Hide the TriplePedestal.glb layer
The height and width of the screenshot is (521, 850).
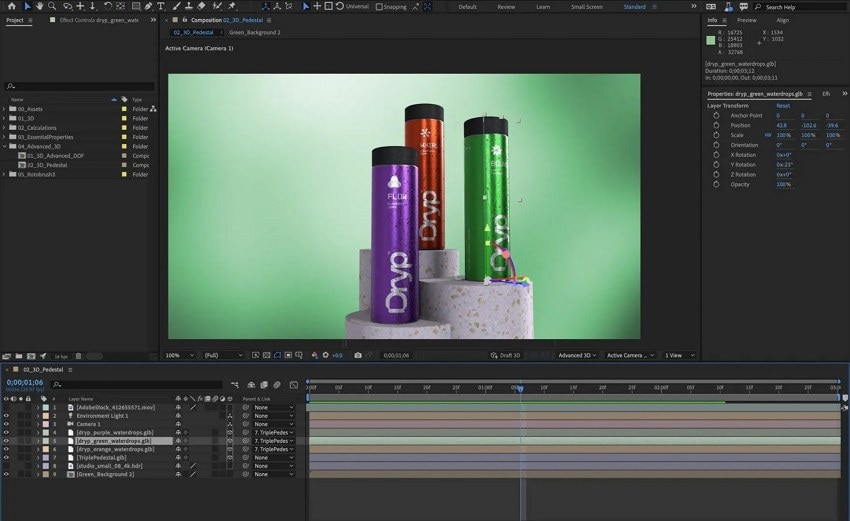pyautogui.click(x=6, y=458)
